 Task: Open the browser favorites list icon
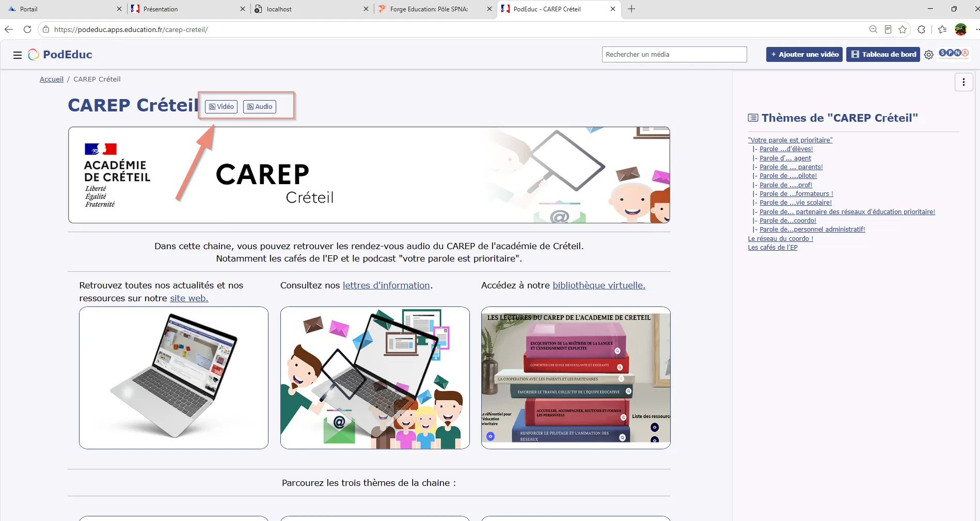tap(942, 29)
